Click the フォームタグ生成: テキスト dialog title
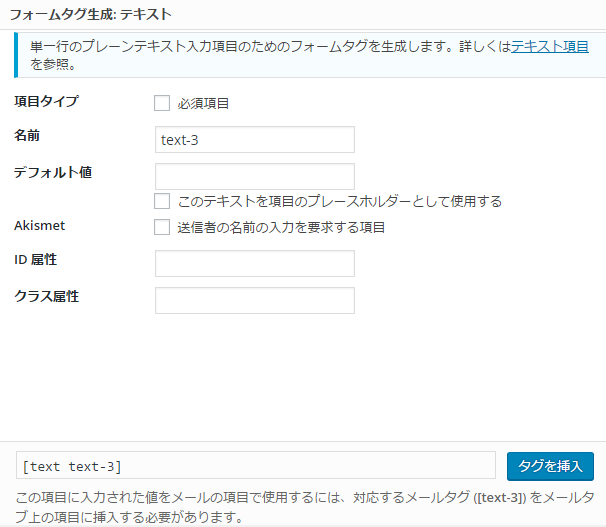606x527 pixels. pyautogui.click(x=90, y=15)
